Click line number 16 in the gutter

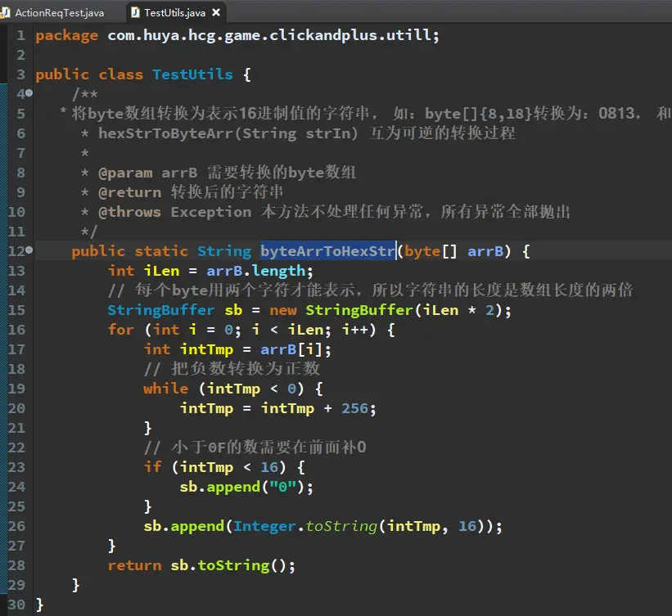[16, 330]
